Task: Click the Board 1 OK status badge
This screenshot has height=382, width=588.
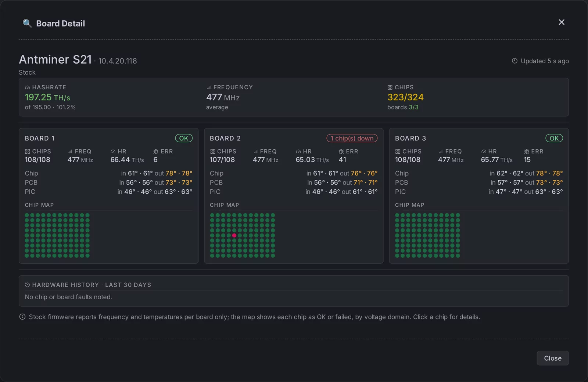Action: click(184, 138)
